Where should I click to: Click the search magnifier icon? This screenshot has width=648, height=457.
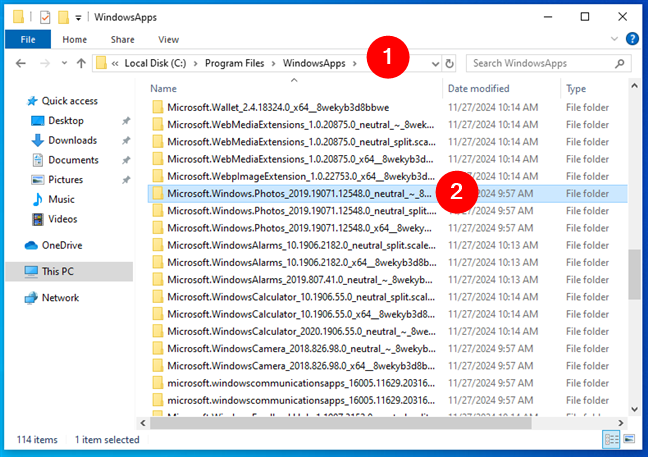pyautogui.click(x=619, y=63)
